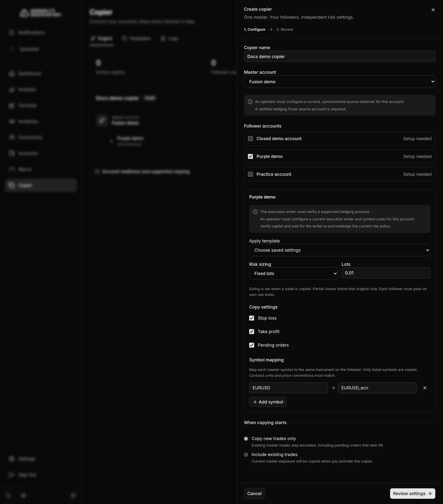Check the Closed demo account checkbox
This screenshot has height=504, width=443.
(x=251, y=139)
